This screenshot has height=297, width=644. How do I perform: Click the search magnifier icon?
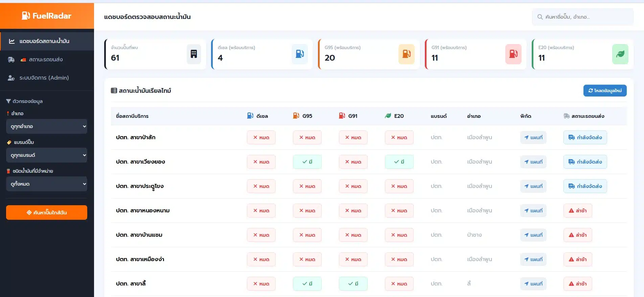pyautogui.click(x=540, y=17)
